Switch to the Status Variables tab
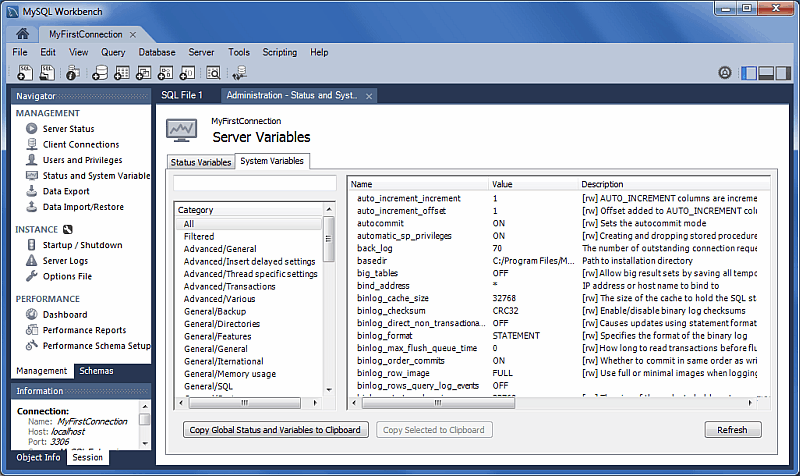The width and height of the screenshot is (800, 476). pos(201,162)
